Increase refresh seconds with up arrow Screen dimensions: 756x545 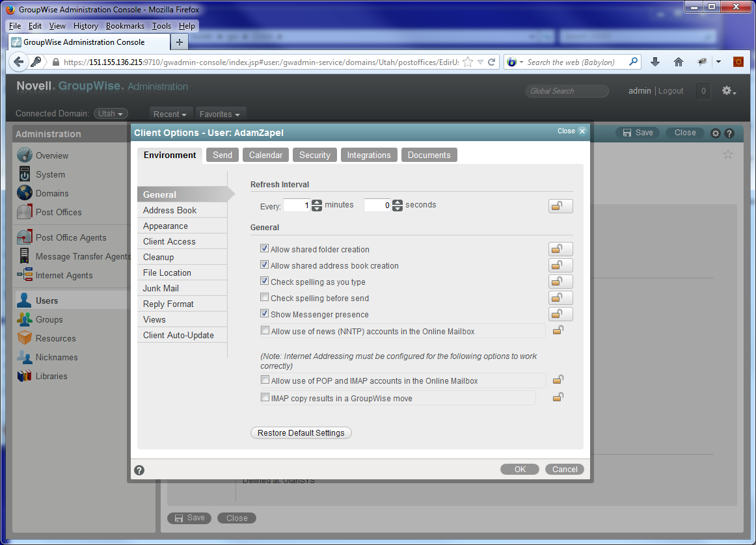tap(398, 202)
